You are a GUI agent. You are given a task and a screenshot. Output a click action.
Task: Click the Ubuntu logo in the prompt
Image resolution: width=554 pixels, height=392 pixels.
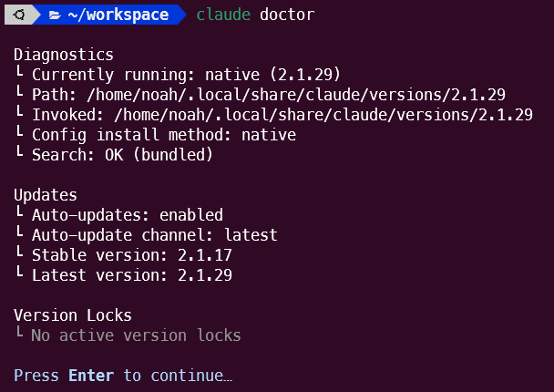[x=19, y=15]
